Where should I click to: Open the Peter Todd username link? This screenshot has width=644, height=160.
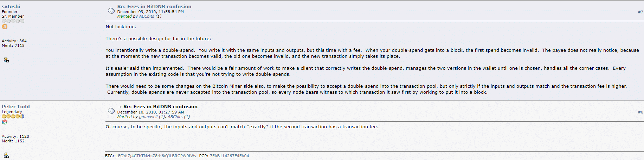point(16,106)
